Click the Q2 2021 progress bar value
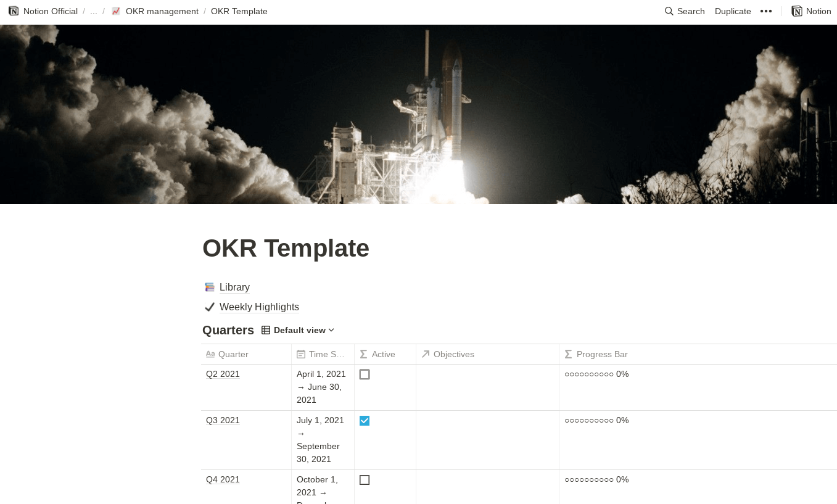This screenshot has height=504, width=837. pos(596,374)
